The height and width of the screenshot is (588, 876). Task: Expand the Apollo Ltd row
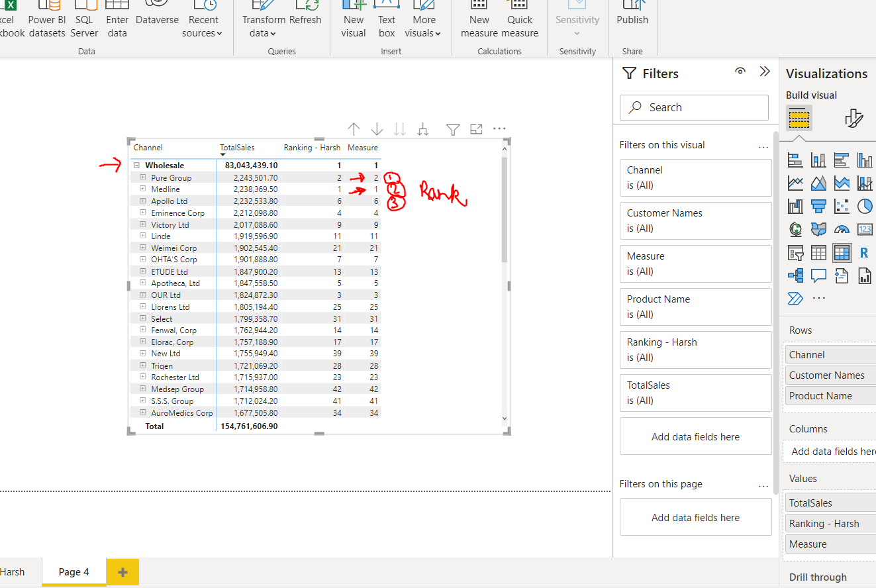[x=142, y=201]
